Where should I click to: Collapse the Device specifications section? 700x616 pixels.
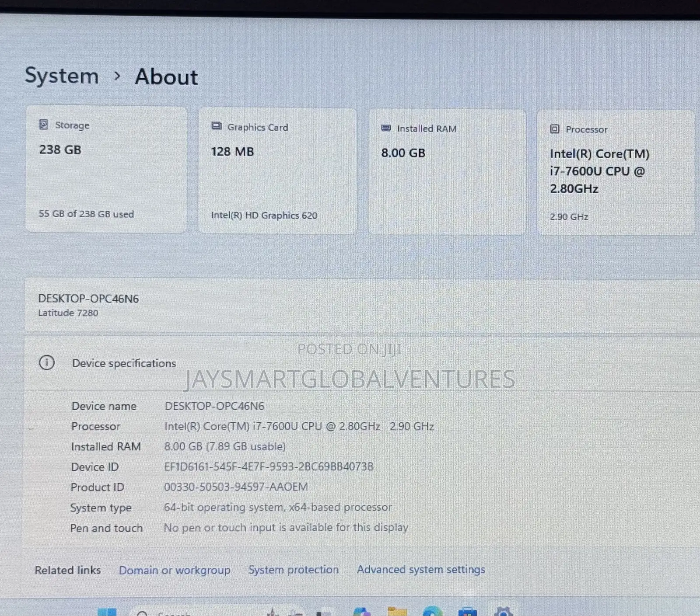click(x=362, y=363)
